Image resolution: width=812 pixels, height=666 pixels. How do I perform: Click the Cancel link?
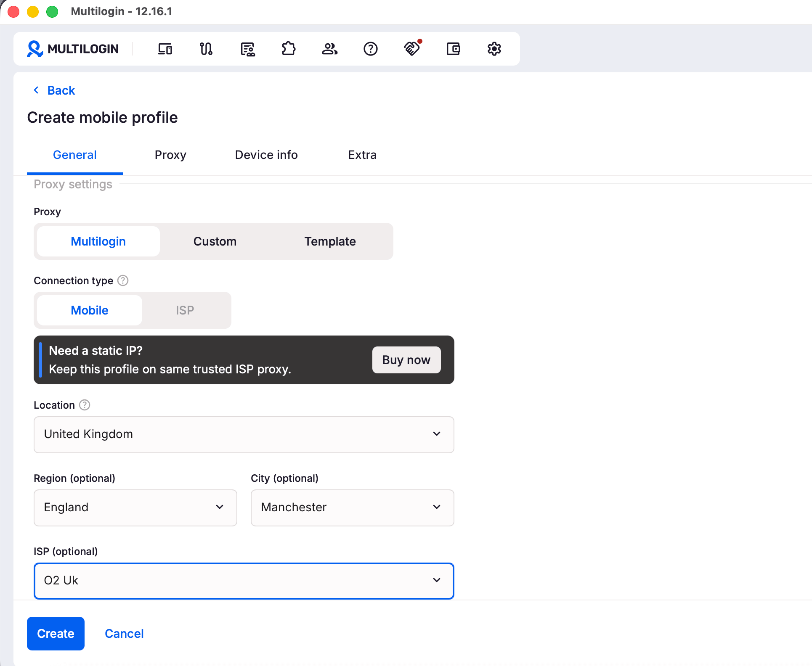[124, 634]
